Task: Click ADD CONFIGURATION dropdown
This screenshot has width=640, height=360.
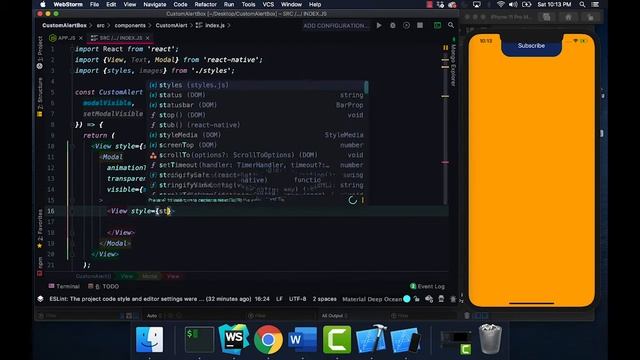Action: pyautogui.click(x=336, y=25)
